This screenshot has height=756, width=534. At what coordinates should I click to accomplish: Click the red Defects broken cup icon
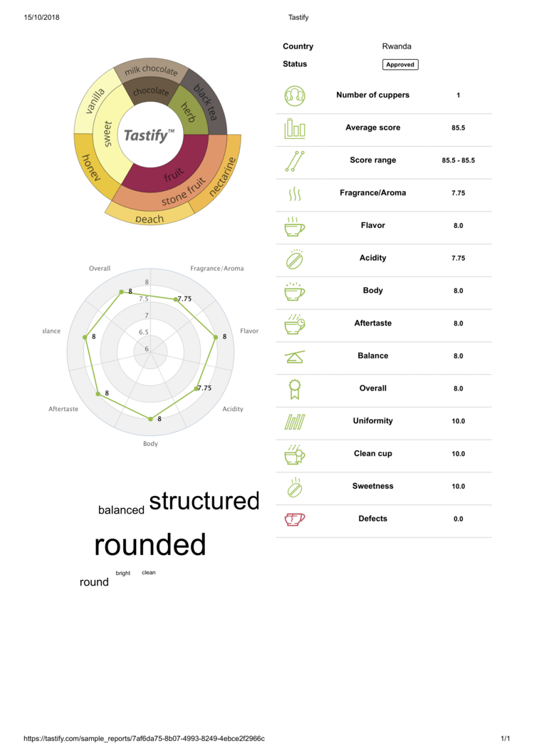pyautogui.click(x=295, y=519)
